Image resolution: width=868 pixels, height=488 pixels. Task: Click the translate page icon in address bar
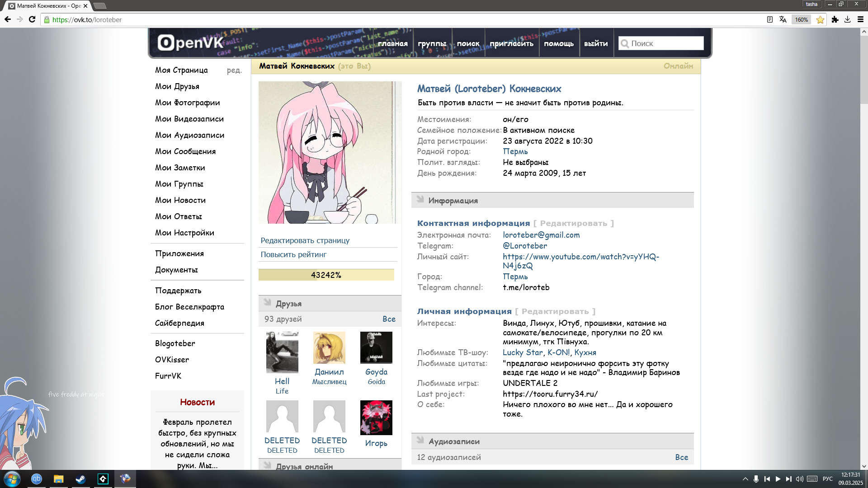point(783,19)
